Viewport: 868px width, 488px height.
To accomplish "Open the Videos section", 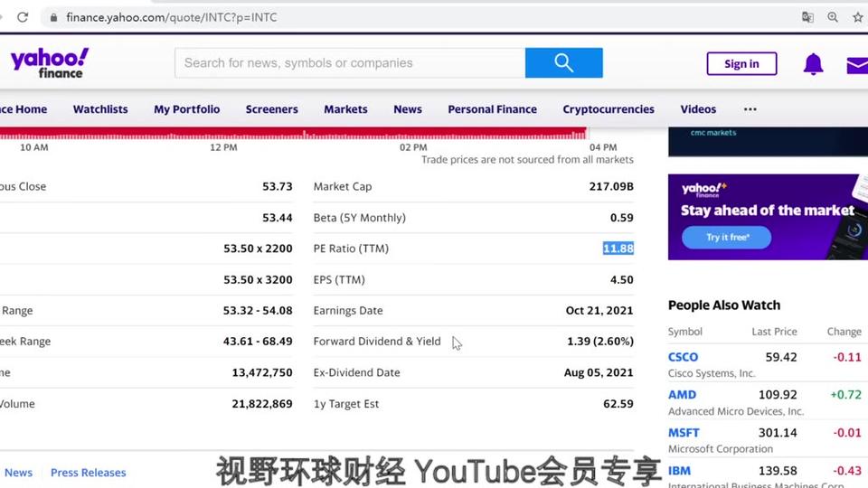I will click(698, 109).
